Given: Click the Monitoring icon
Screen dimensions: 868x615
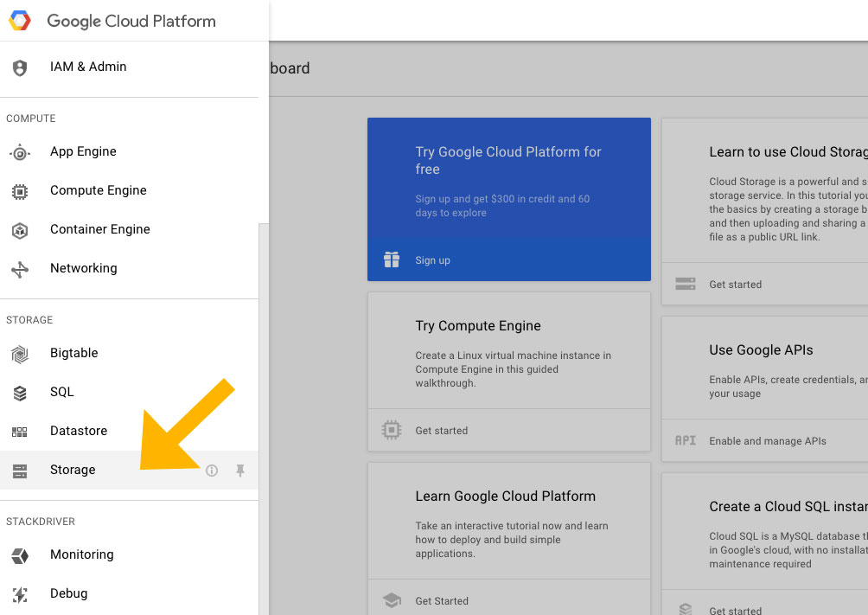Looking at the screenshot, I should pyautogui.click(x=20, y=555).
